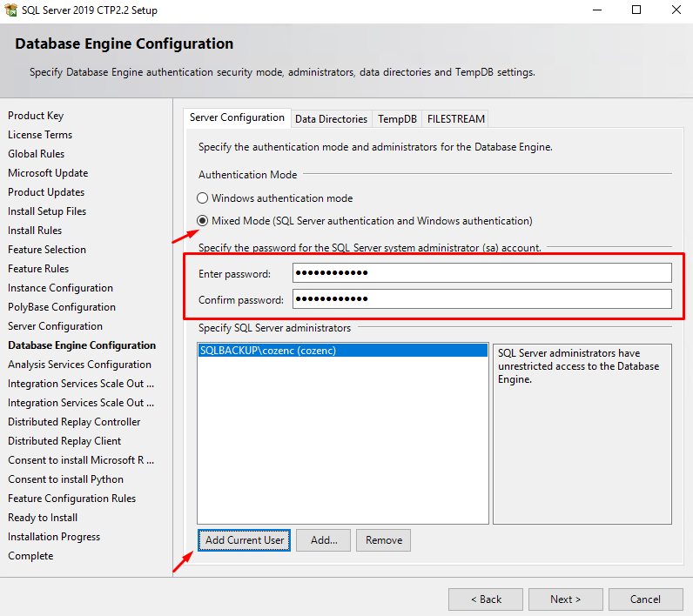Switch to the Server Configuration tab

237,118
